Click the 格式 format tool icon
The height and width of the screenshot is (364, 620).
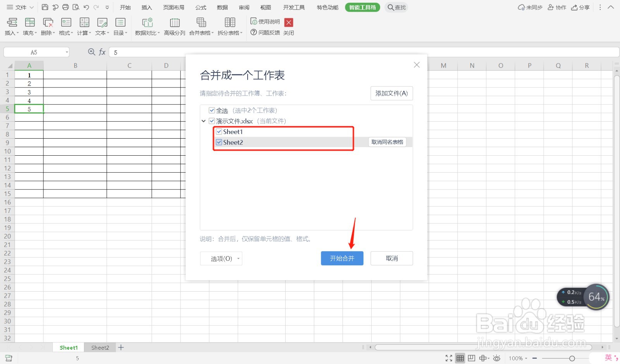pos(66,22)
